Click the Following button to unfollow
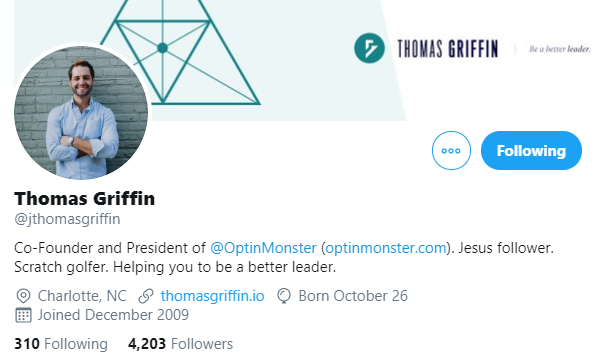Screen dimensions: 597x361 (x=531, y=150)
